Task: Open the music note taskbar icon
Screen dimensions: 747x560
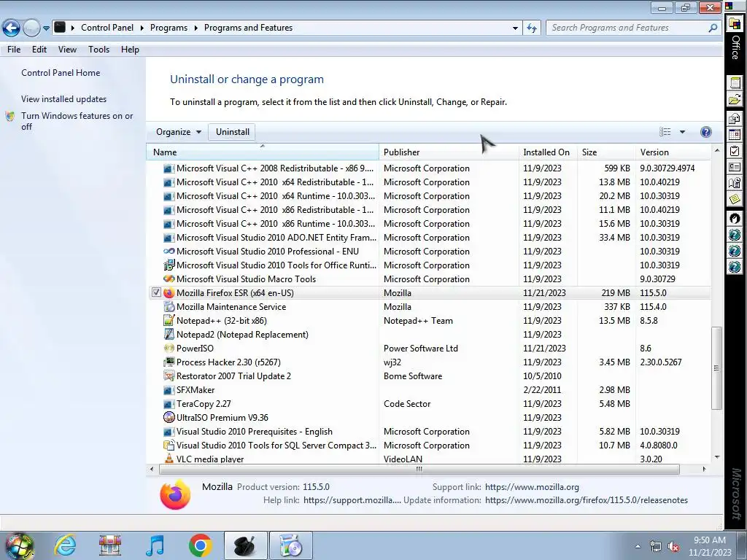Action: pos(155,545)
